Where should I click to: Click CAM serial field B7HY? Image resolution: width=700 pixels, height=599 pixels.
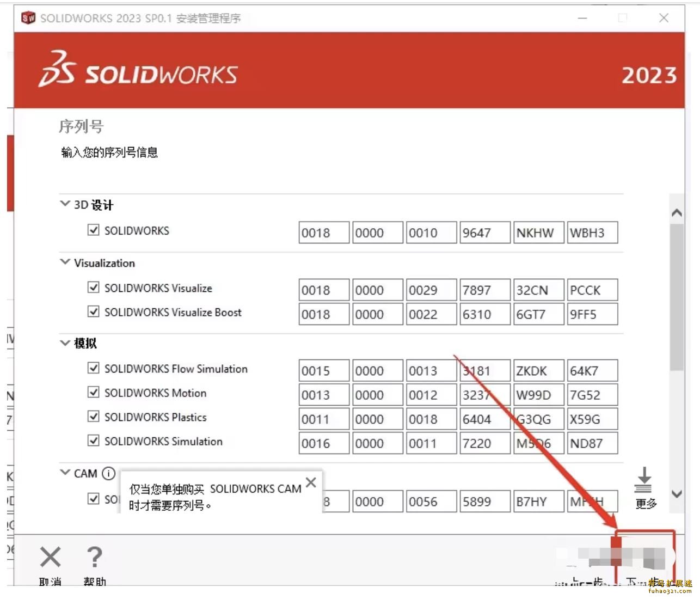pos(539,501)
